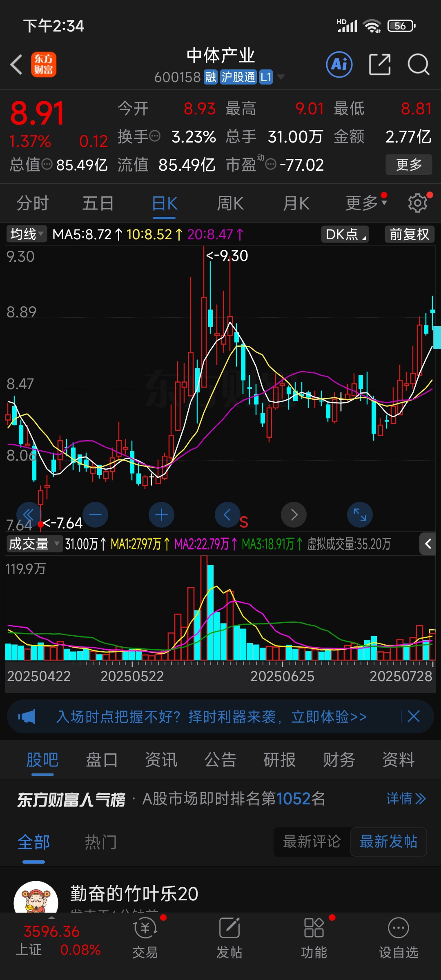The image size is (441, 980).
Task: Open 盘口 tab
Action: pos(102,760)
